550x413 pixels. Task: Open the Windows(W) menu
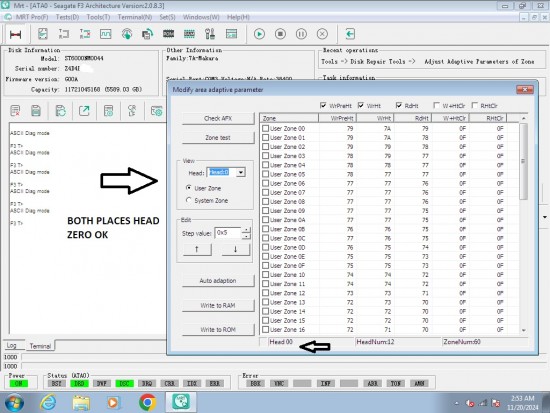pos(201,17)
